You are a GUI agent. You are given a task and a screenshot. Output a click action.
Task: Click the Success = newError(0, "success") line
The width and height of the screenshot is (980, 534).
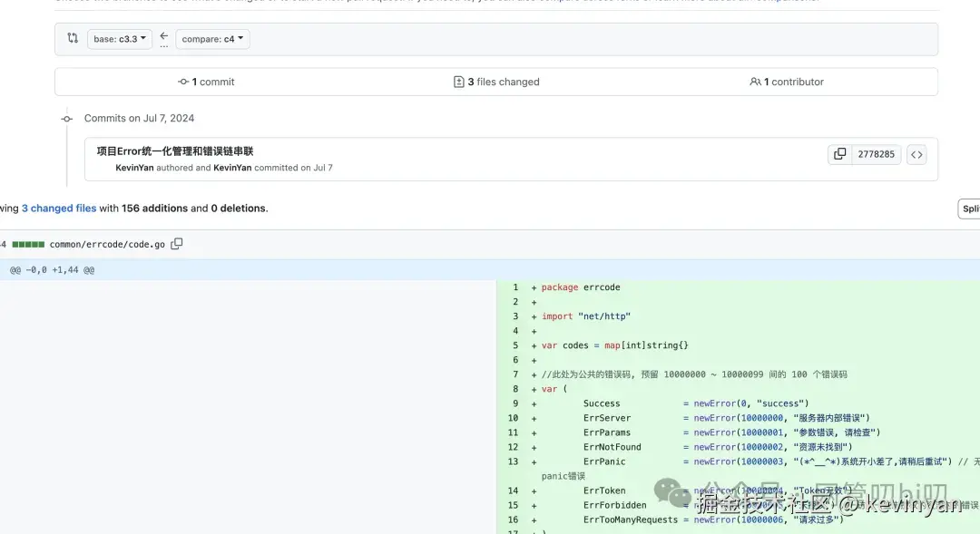[x=696, y=403]
